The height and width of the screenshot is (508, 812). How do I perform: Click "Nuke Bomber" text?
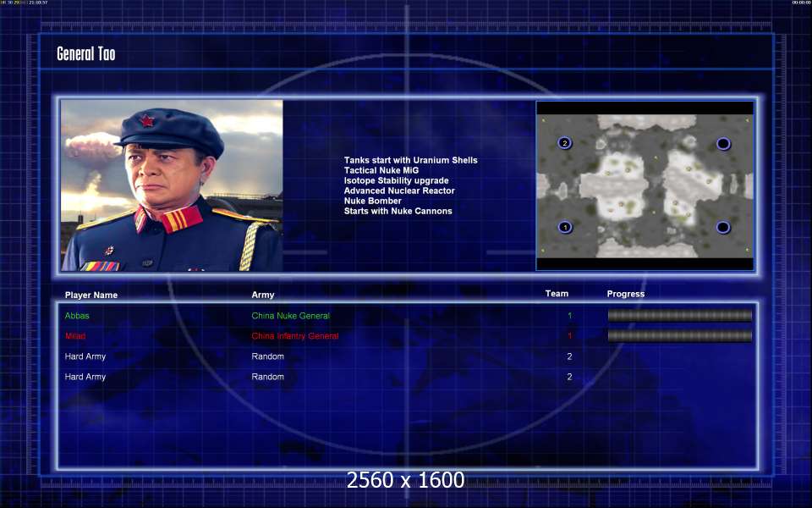pyautogui.click(x=372, y=201)
